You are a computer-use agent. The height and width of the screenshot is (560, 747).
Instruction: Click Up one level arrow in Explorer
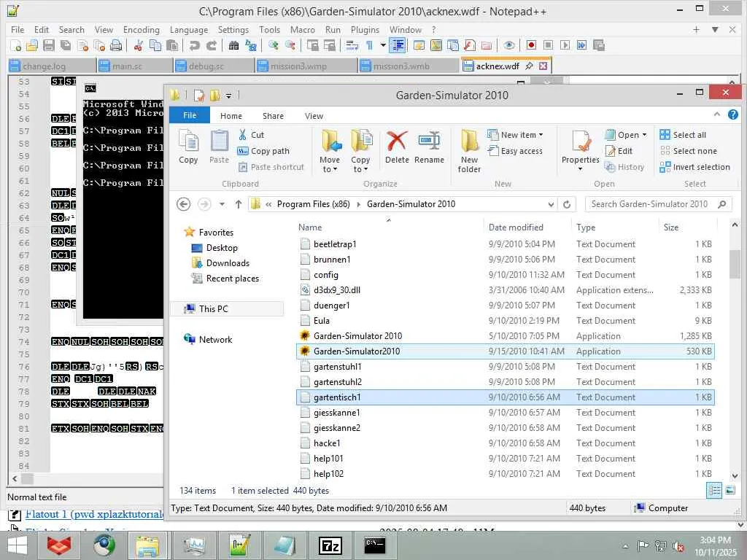(239, 204)
